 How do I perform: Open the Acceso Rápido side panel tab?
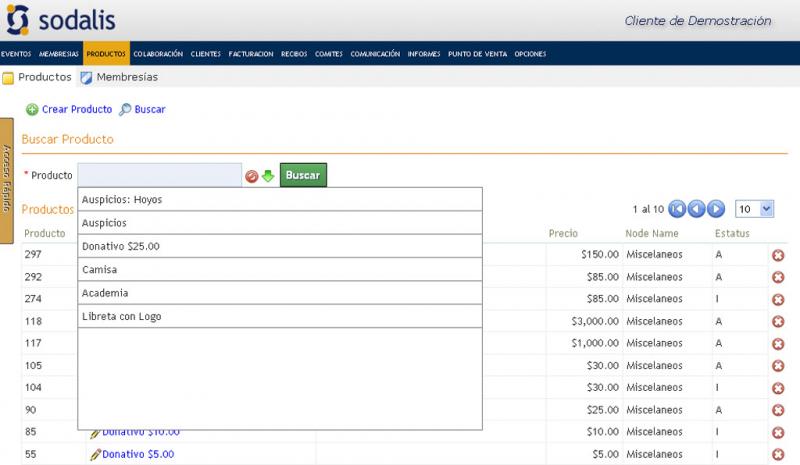pos(6,180)
